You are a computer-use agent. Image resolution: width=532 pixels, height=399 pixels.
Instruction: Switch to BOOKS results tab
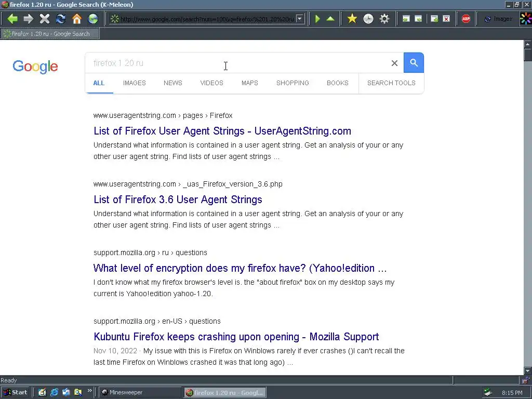(x=338, y=83)
